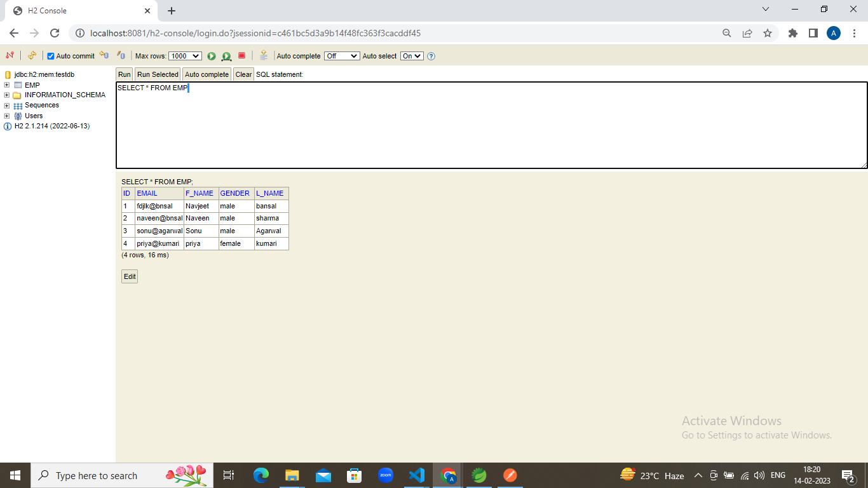
Task: Click the Run Selected toolbar icon
Action: [226, 56]
